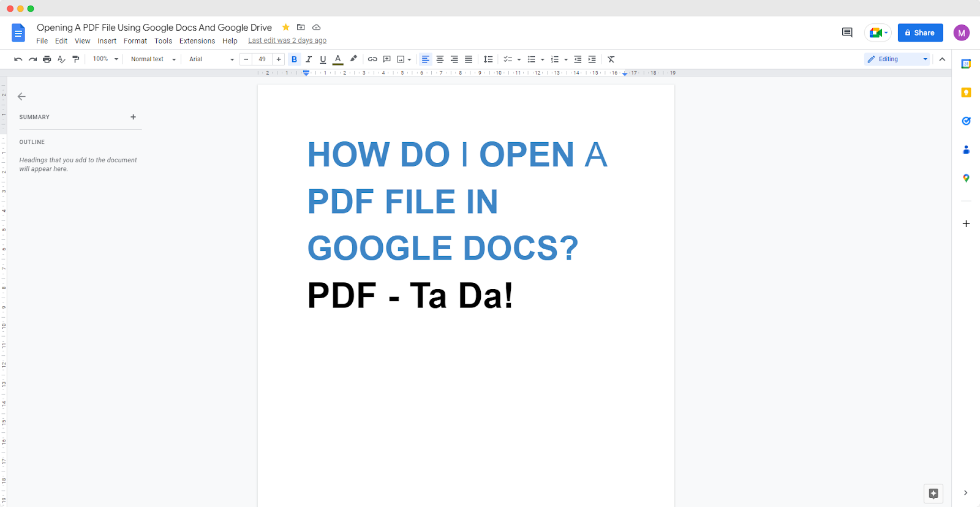The width and height of the screenshot is (980, 507).
Task: Click the Redo arrow in toolbar
Action: click(32, 59)
